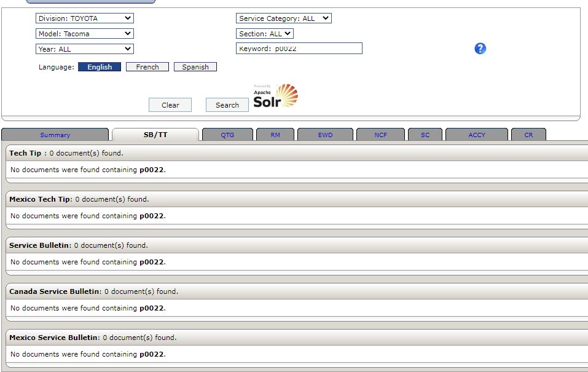Click the Canada Service Bulletin section header
The width and height of the screenshot is (588, 372).
(x=297, y=291)
